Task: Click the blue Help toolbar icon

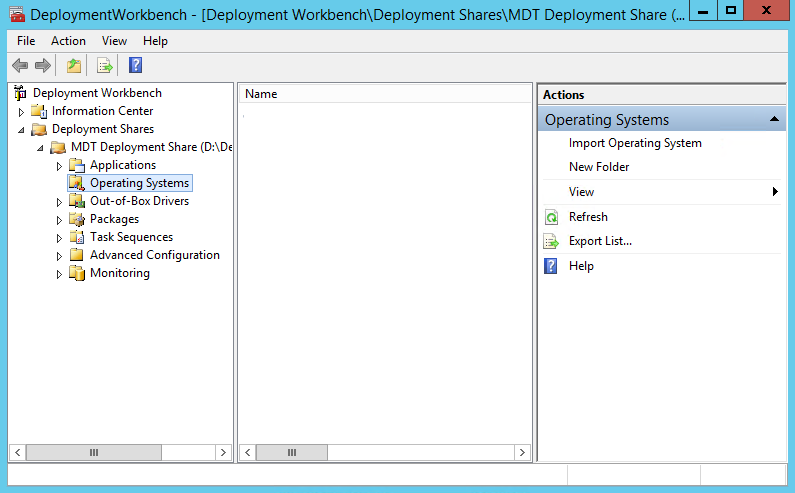Action: coord(135,65)
